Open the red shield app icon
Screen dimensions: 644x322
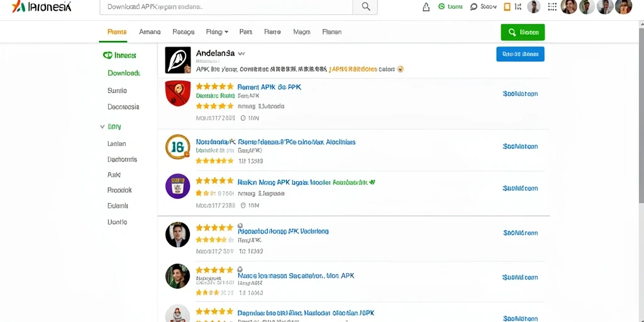coord(178,93)
